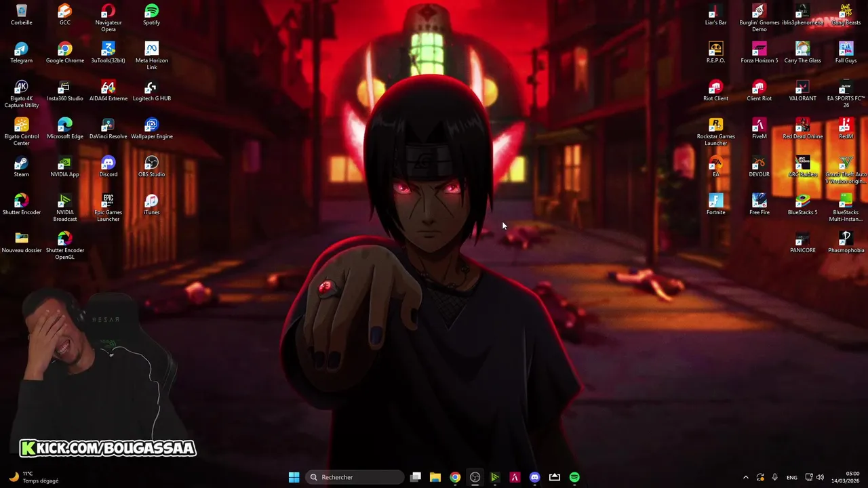Image resolution: width=868 pixels, height=488 pixels.
Task: Select the Fall Guys game icon
Action: 846,53
